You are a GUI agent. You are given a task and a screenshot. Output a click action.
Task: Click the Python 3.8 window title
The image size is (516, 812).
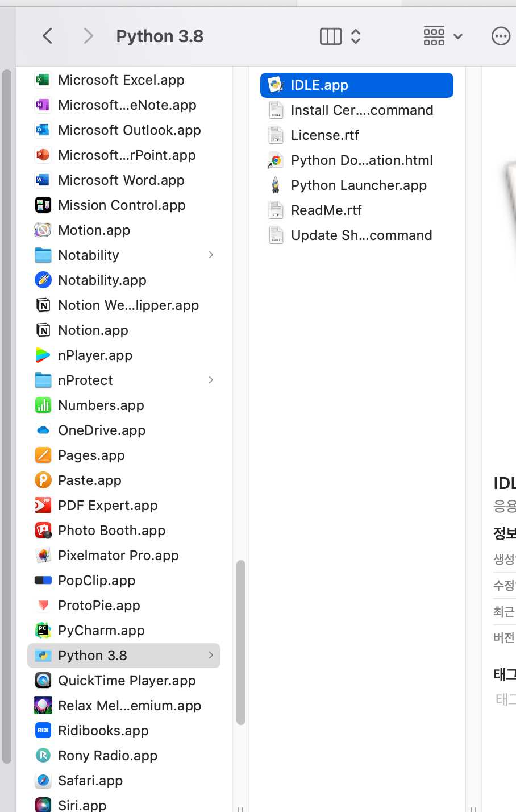pos(160,36)
